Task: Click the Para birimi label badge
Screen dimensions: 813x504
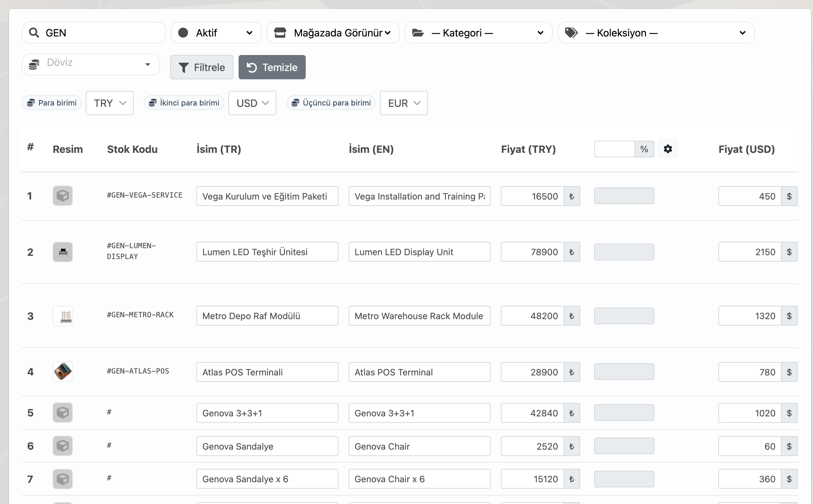Action: [52, 103]
